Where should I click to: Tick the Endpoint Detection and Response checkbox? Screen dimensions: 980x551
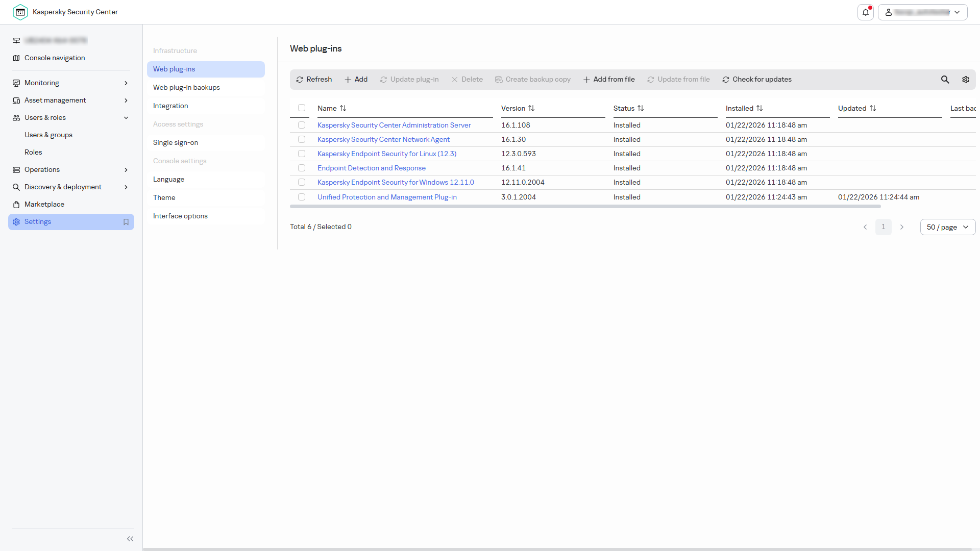click(302, 168)
